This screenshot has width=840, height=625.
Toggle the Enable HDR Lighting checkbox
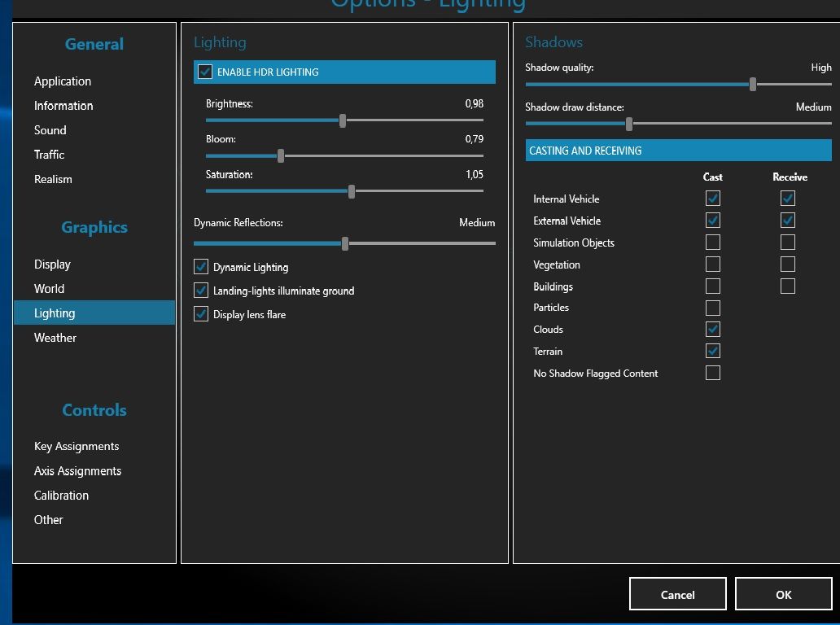pyautogui.click(x=204, y=72)
